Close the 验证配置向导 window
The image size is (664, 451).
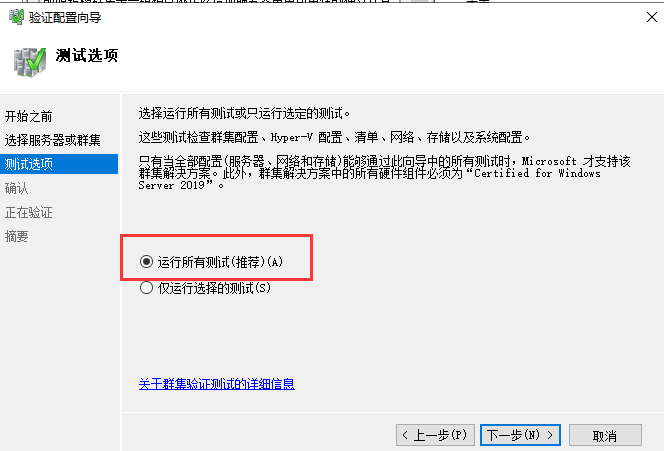pos(652,17)
